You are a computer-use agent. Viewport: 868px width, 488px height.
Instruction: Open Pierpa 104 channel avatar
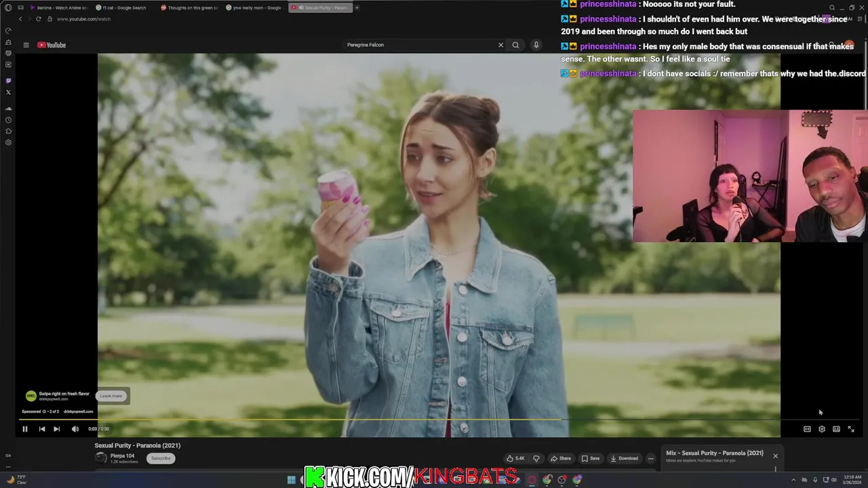coord(101,458)
